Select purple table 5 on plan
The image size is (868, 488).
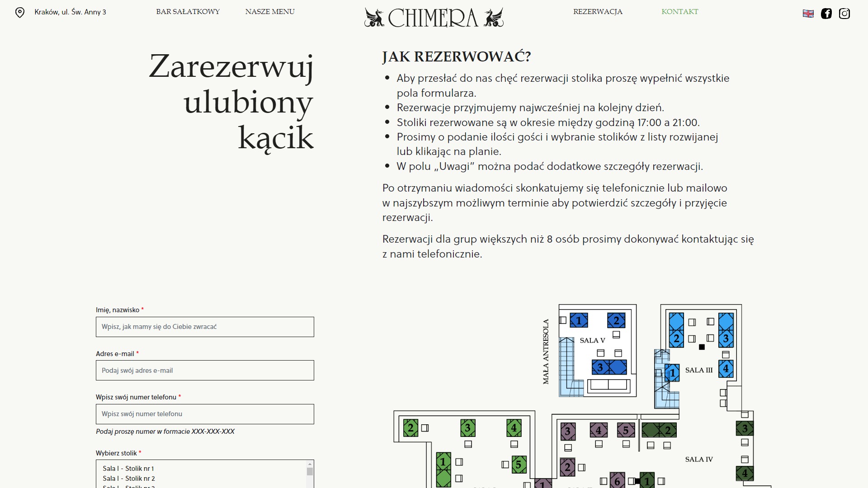pos(626,430)
